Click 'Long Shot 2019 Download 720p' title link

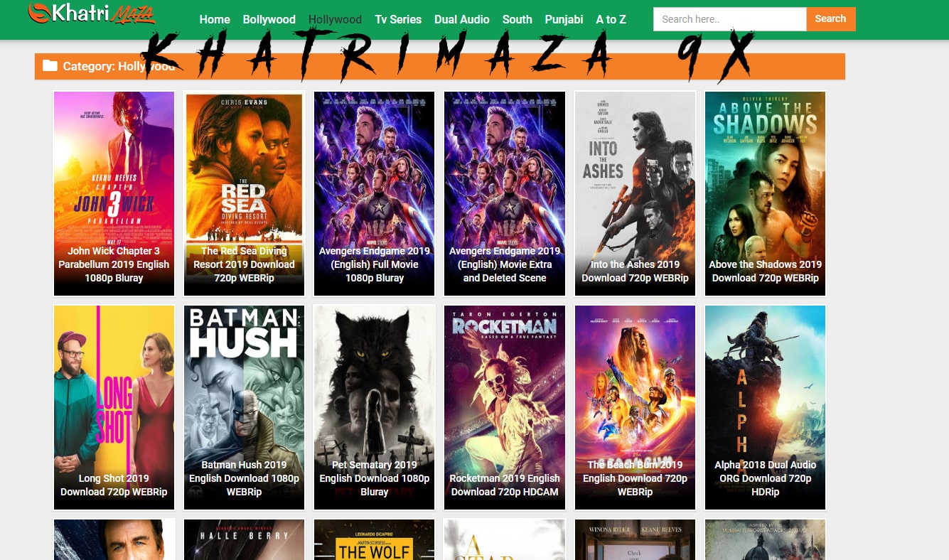(x=114, y=485)
